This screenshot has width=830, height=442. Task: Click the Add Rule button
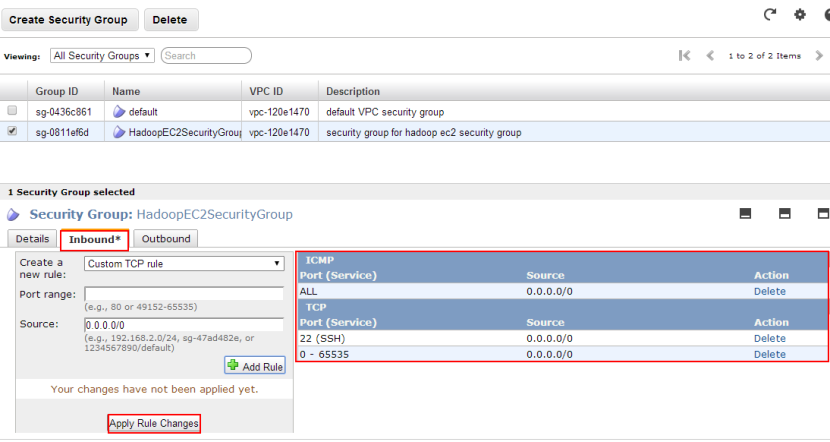255,366
